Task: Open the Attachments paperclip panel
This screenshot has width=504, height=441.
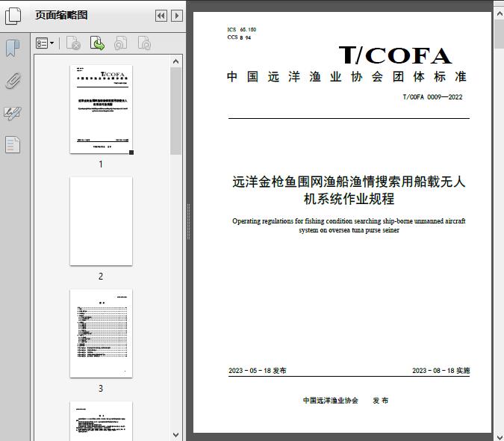Action: pos(13,81)
